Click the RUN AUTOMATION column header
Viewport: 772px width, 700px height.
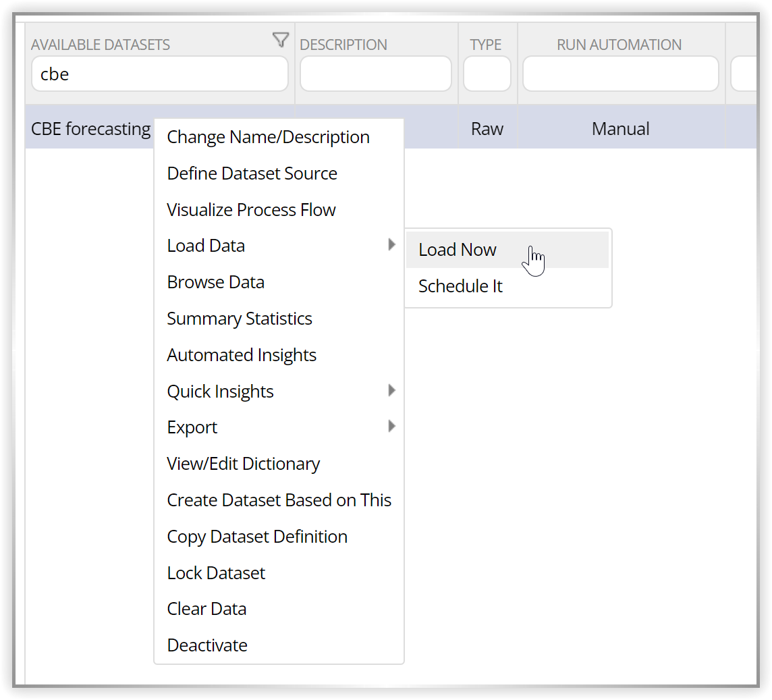pos(619,45)
